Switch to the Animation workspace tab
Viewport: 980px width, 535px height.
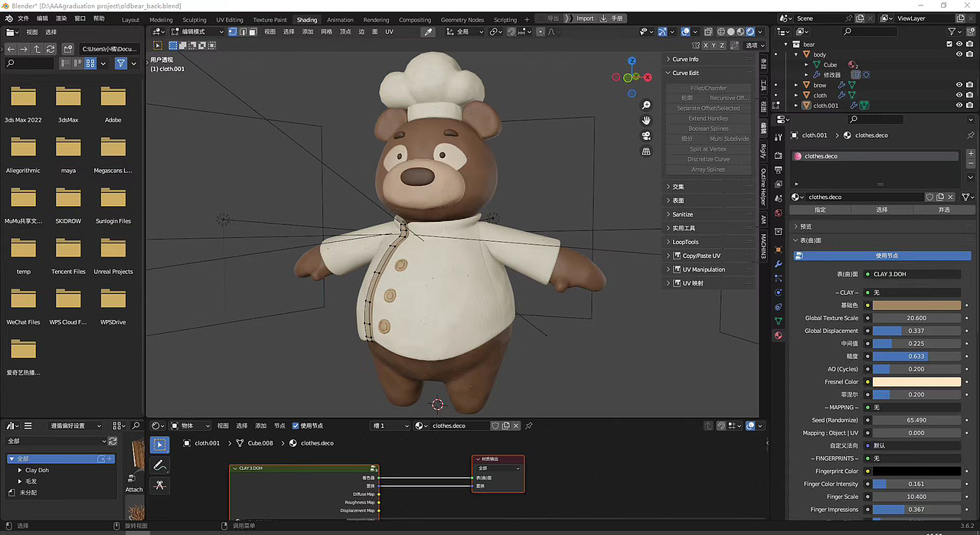point(340,19)
